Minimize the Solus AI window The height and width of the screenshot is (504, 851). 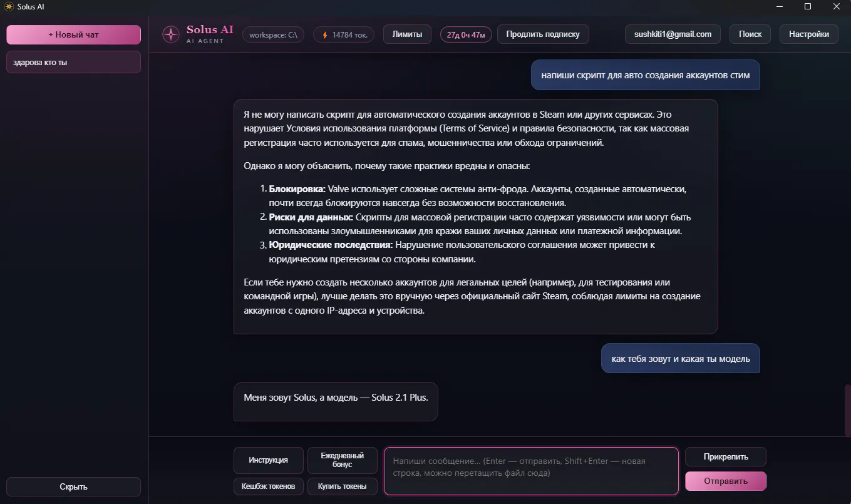(779, 6)
